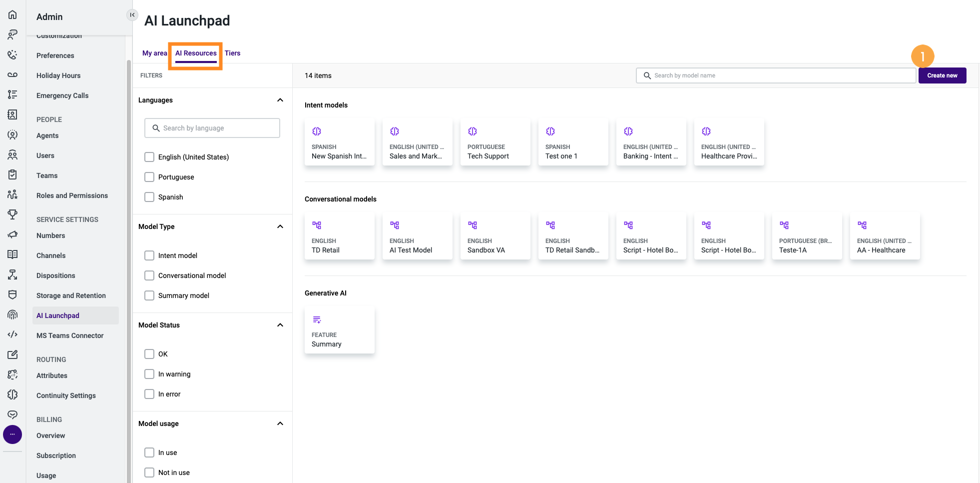The image size is (980, 483).
Task: Open MS Teams Connector settings
Action: click(x=70, y=335)
